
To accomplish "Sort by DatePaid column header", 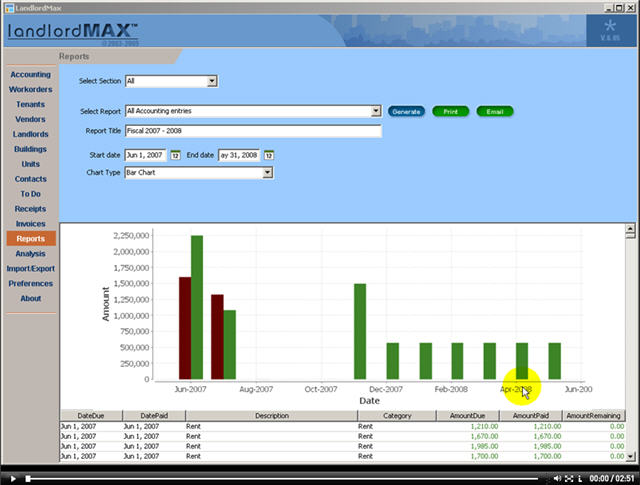I will click(x=154, y=416).
